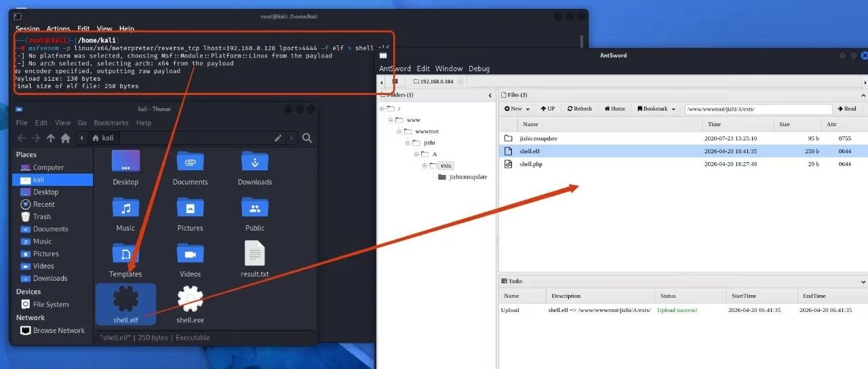The height and width of the screenshot is (369, 868).
Task: Click the Upload task row
Action: pos(683,310)
